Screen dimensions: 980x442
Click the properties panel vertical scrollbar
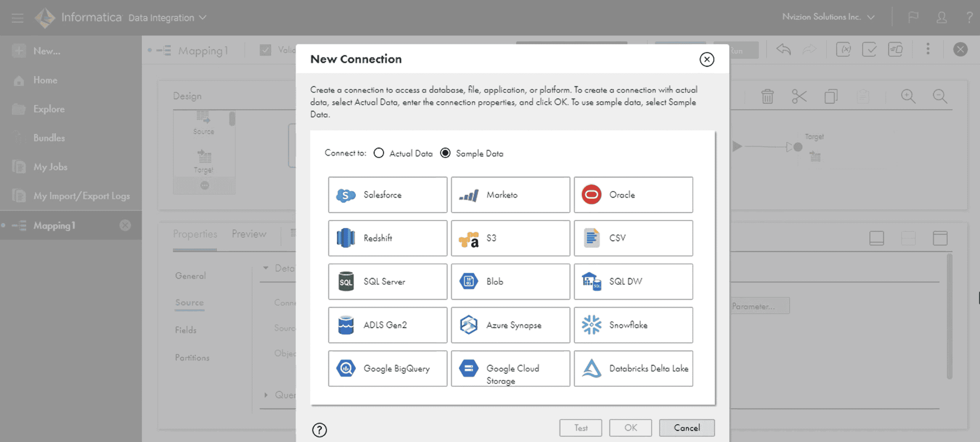[949, 316]
